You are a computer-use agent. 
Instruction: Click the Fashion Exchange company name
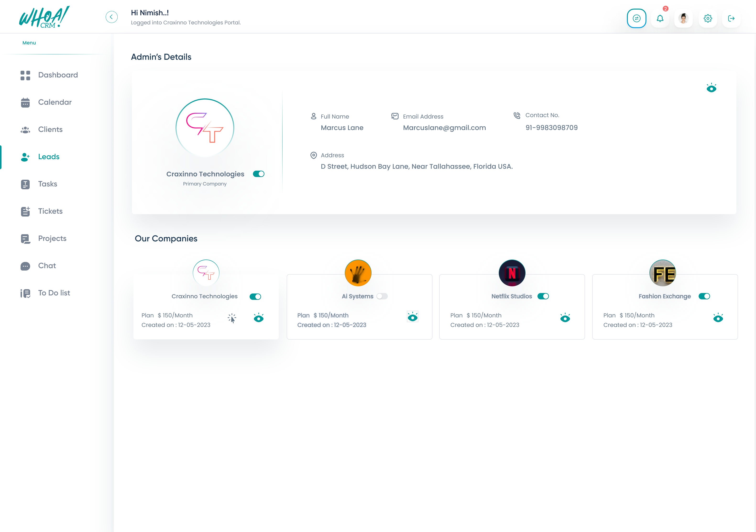point(665,296)
